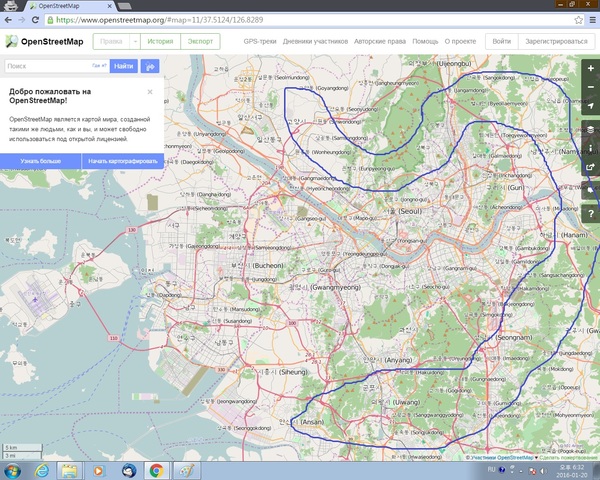Select the Экспорт tab
The image size is (600, 480).
click(201, 41)
